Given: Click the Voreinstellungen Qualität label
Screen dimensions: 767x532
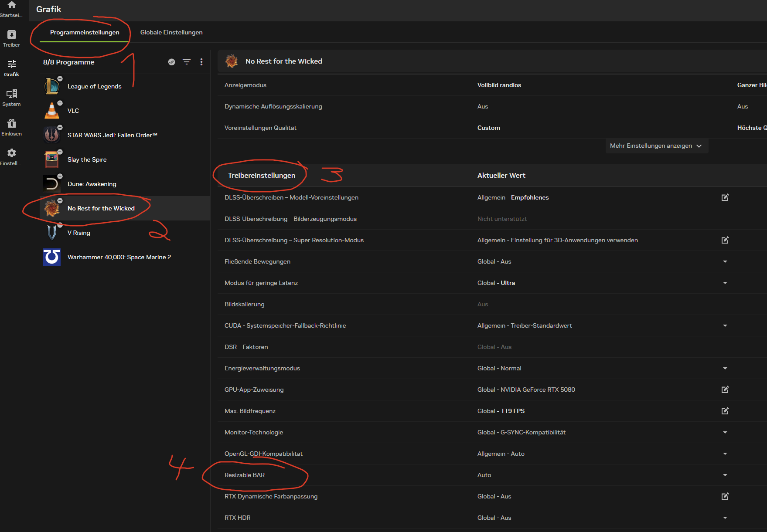Looking at the screenshot, I should click(x=260, y=128).
